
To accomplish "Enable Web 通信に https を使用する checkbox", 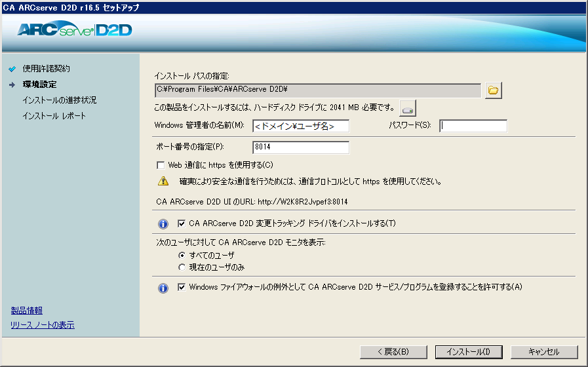I will coord(161,165).
